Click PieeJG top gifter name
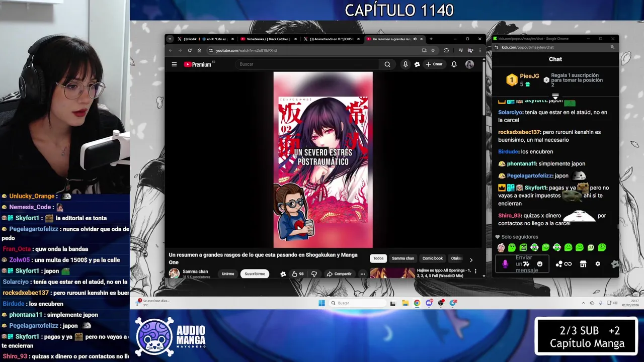The image size is (644, 362). click(x=529, y=76)
